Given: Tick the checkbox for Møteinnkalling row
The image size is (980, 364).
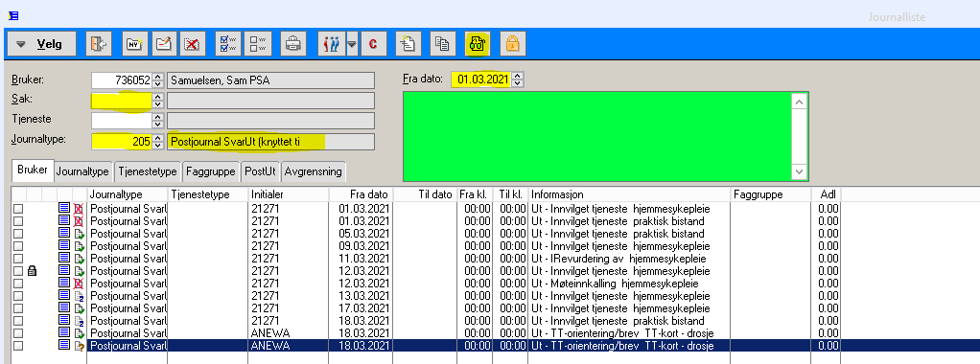Looking at the screenshot, I should pos(18,284).
